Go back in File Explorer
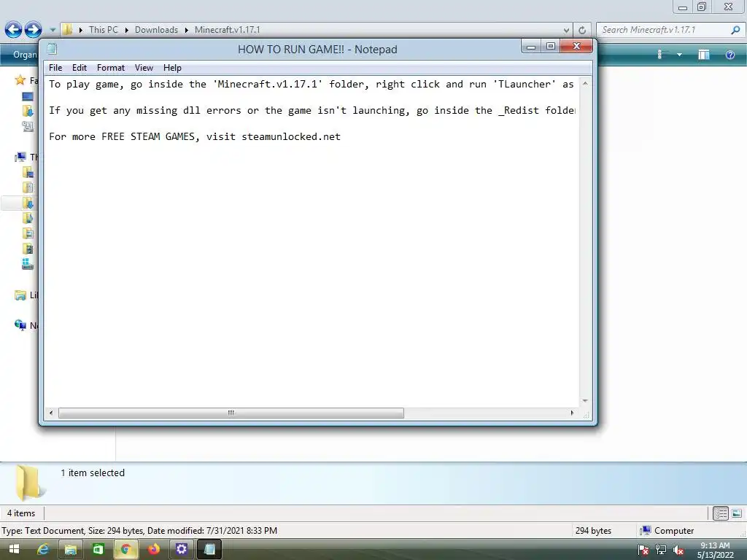 [13, 29]
